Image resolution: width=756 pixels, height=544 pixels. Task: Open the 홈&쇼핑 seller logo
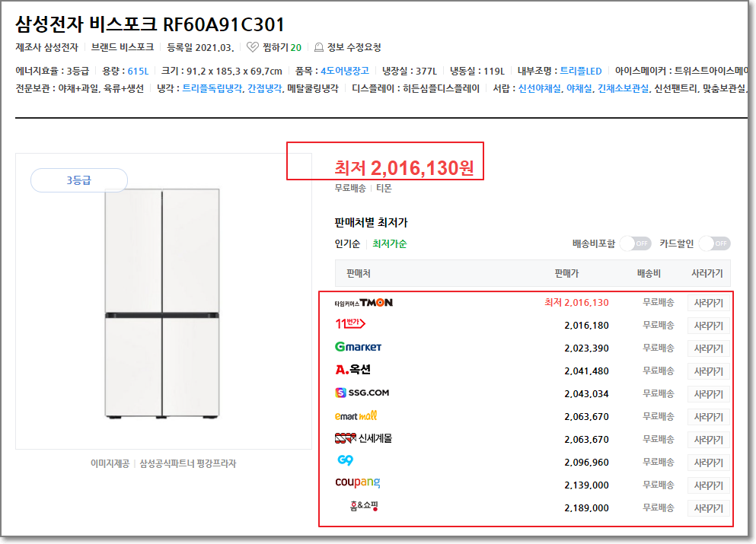coord(364,506)
